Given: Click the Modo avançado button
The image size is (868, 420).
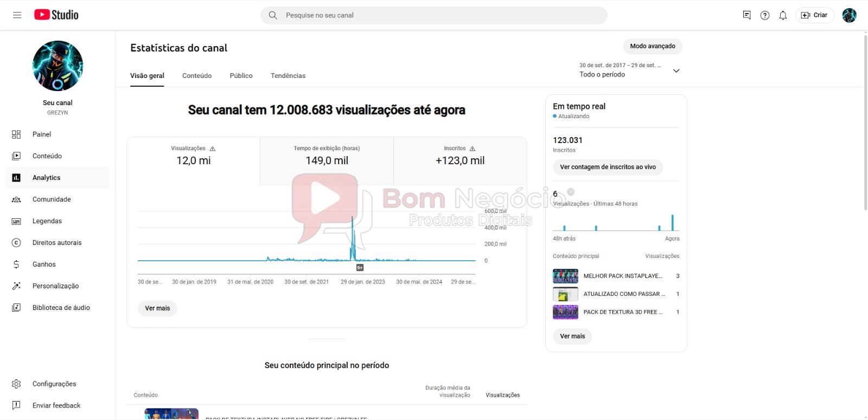Looking at the screenshot, I should click(653, 47).
